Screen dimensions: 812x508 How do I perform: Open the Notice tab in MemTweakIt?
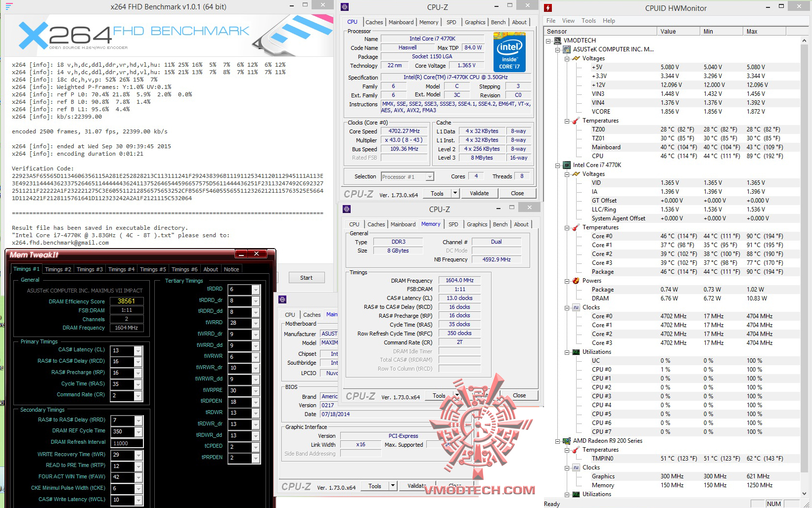231,269
